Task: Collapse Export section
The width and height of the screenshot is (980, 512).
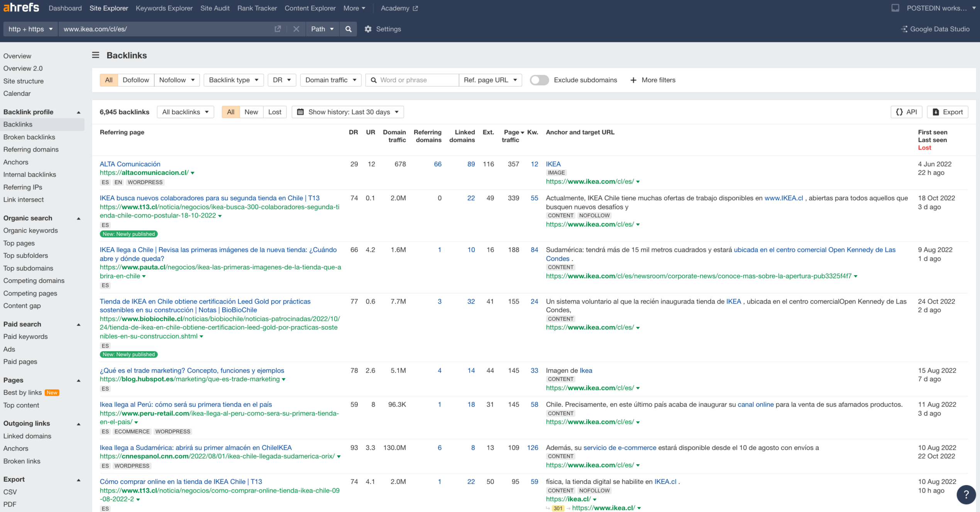Action: click(x=79, y=480)
